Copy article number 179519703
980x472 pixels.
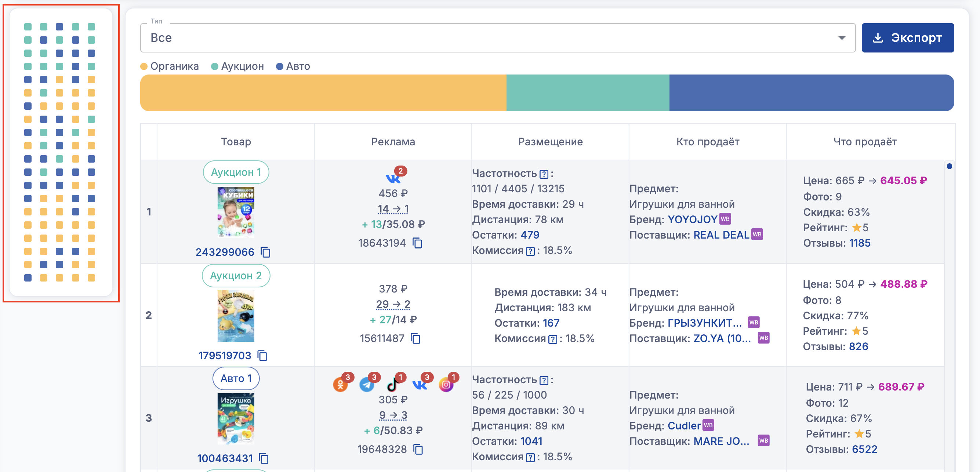coord(262,356)
